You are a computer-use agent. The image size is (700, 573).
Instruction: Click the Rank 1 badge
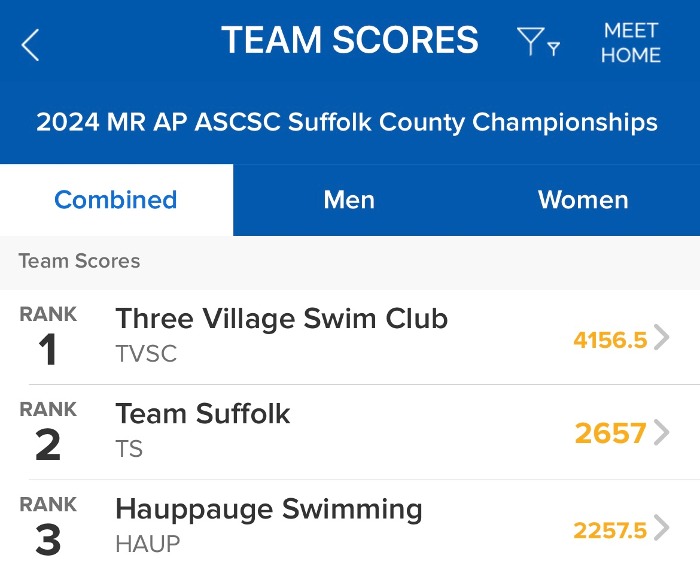coord(48,337)
